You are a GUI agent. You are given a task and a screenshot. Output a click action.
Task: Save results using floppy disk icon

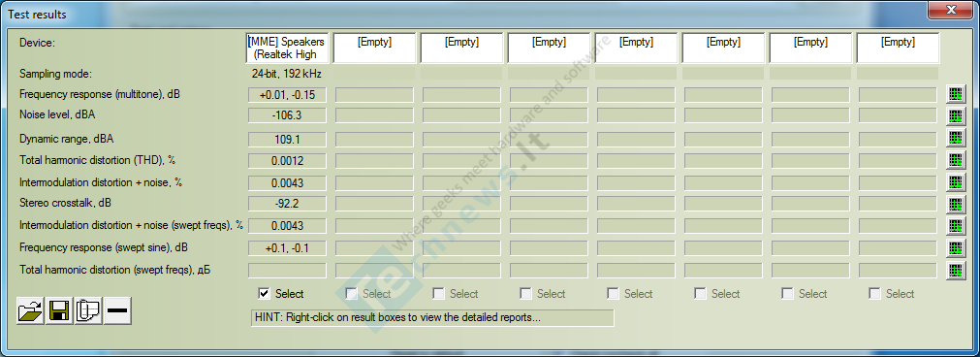59,310
